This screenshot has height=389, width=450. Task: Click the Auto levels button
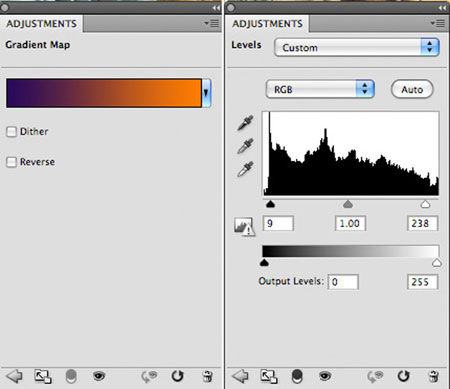click(x=412, y=89)
